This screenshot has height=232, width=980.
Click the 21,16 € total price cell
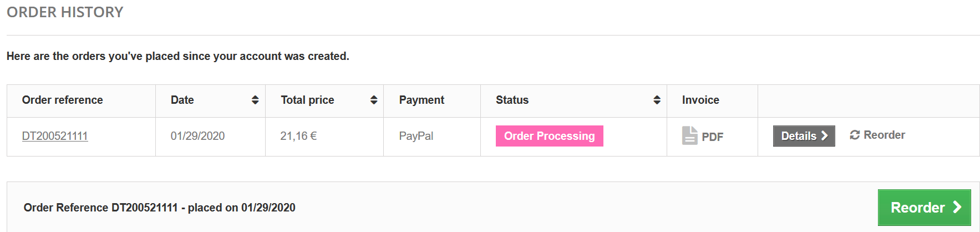[324, 137]
